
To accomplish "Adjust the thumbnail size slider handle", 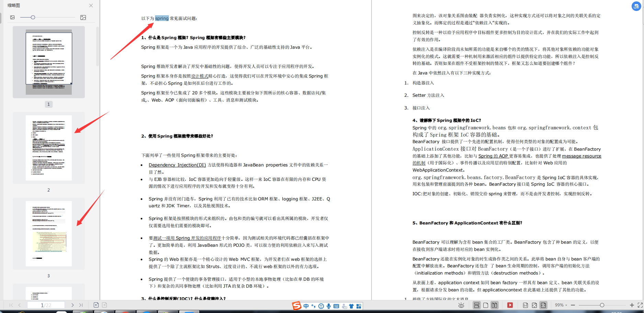I will [33, 17].
